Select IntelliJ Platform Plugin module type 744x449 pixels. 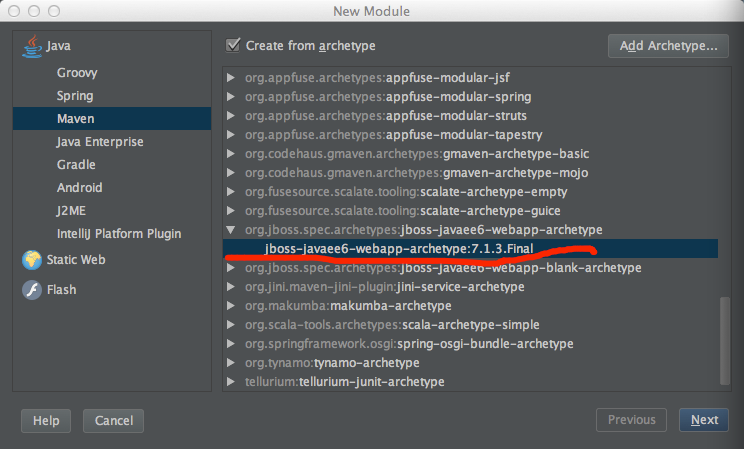tap(119, 234)
